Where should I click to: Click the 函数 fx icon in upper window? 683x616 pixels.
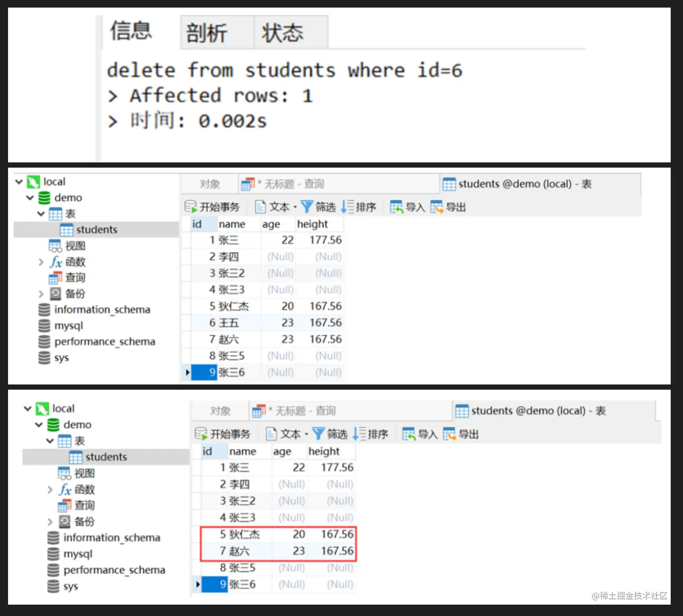pos(56,262)
